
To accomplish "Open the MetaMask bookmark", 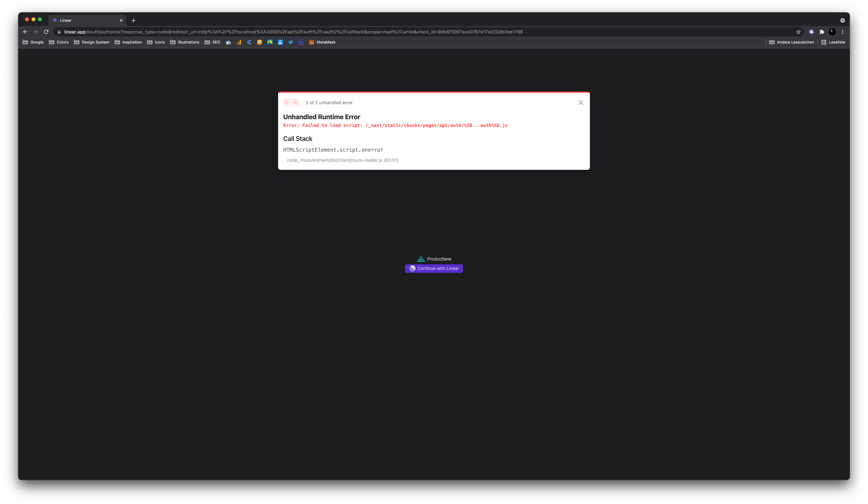I will (x=322, y=42).
